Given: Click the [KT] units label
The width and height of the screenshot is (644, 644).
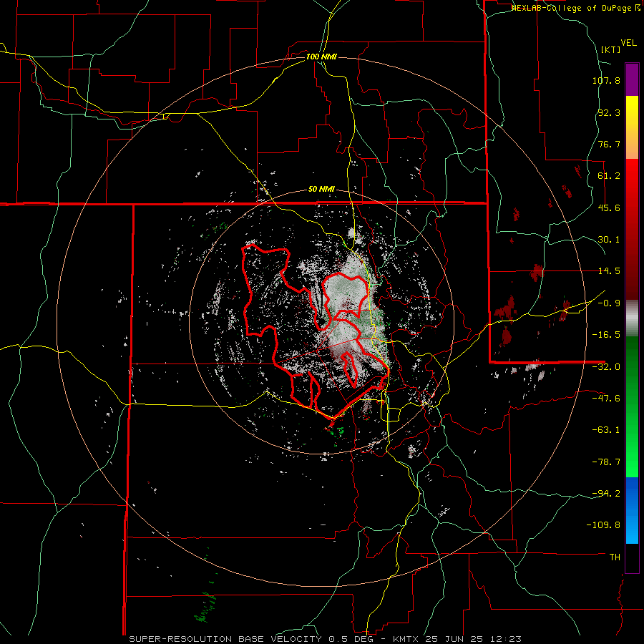Looking at the screenshot, I should 610,49.
